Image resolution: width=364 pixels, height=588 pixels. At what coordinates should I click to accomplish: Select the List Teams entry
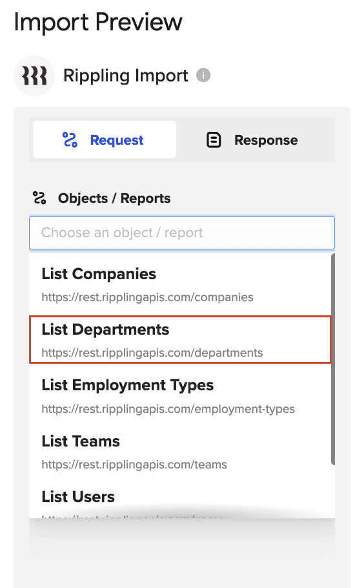180,452
